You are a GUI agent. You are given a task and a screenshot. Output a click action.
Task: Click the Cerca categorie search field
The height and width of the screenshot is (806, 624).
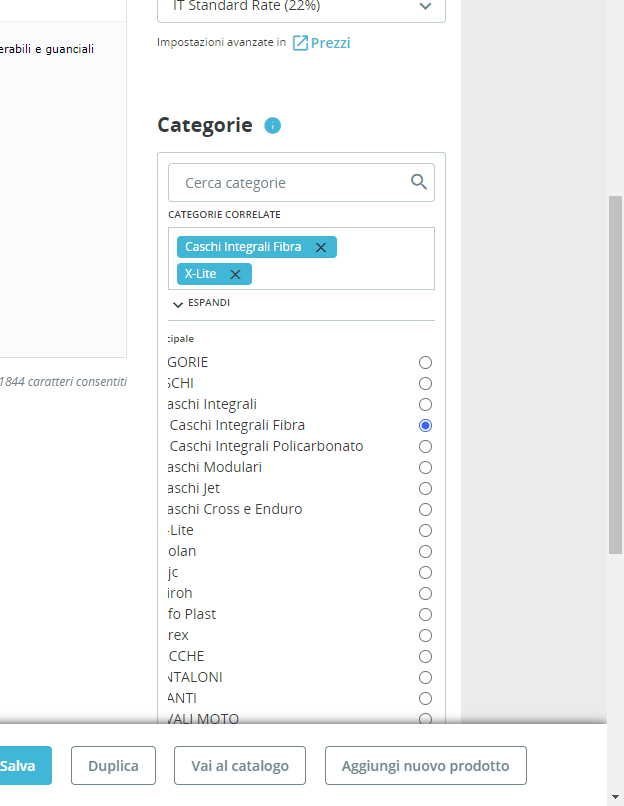click(290, 183)
